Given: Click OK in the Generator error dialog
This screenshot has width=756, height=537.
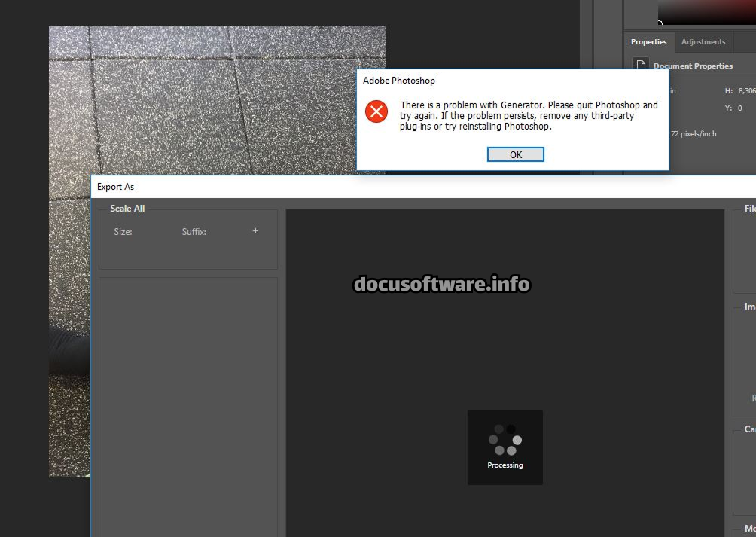Looking at the screenshot, I should coord(515,154).
